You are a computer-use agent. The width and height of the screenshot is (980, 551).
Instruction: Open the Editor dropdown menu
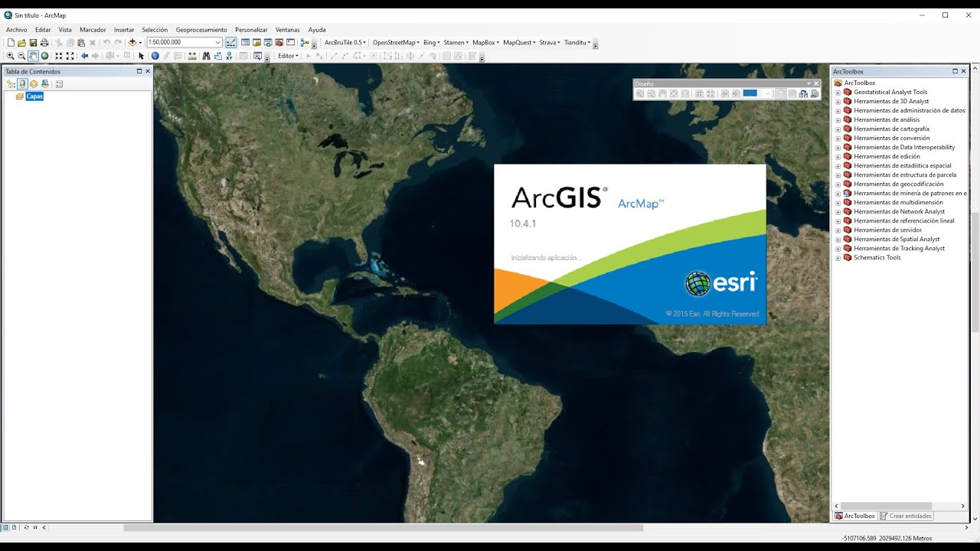288,56
